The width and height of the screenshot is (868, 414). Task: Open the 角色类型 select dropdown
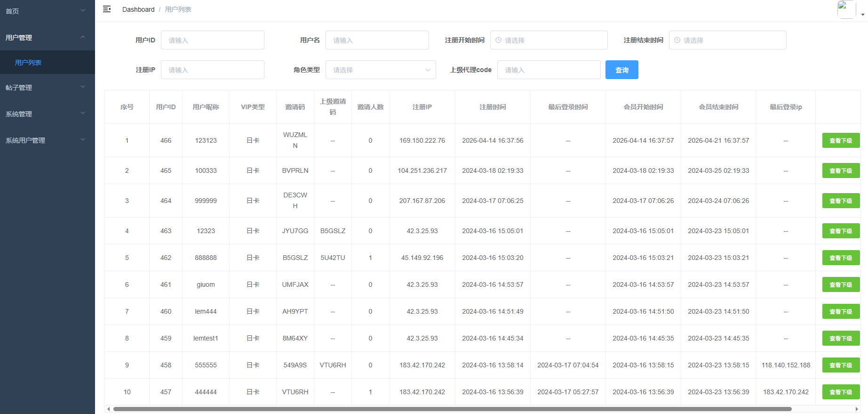(x=380, y=70)
